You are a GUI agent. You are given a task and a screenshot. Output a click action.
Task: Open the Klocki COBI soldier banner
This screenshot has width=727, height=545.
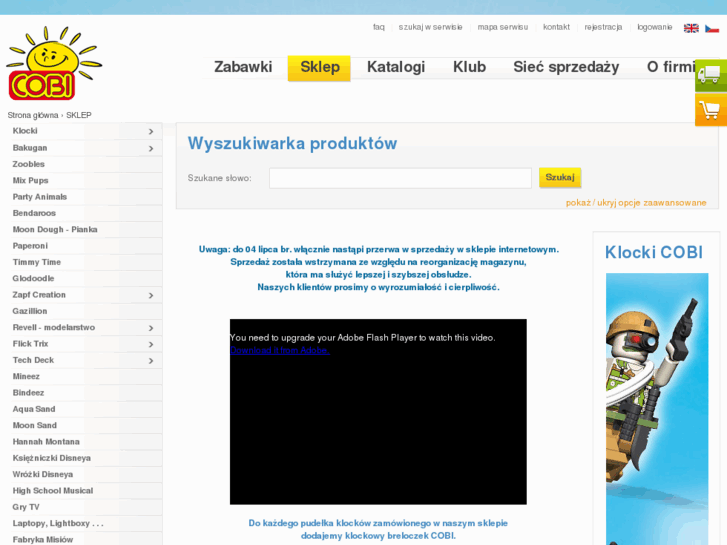(x=657, y=408)
